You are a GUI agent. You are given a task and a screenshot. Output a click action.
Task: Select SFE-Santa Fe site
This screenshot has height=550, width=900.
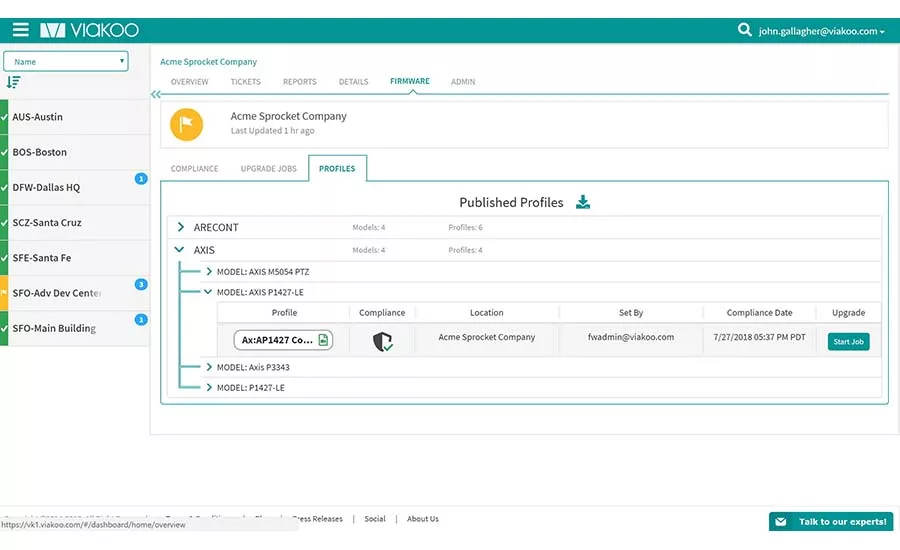75,258
